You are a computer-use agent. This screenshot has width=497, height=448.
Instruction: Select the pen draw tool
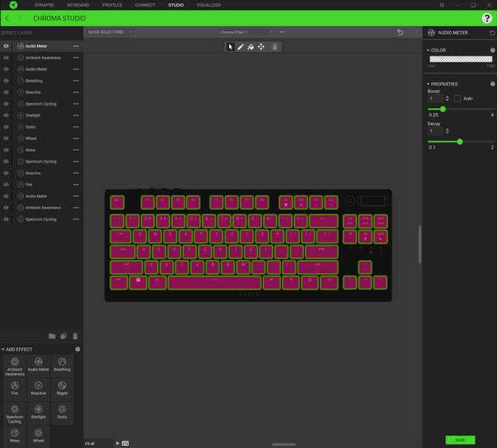pyautogui.click(x=240, y=47)
